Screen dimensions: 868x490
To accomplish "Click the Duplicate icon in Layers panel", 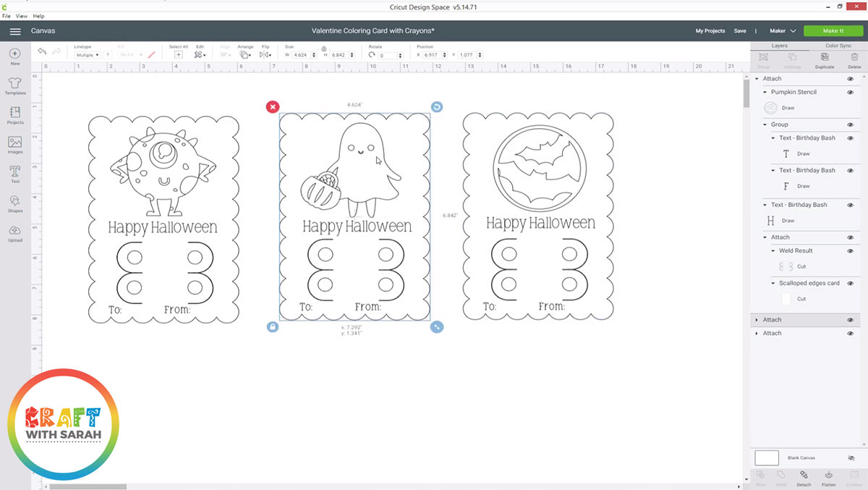I will pyautogui.click(x=825, y=59).
